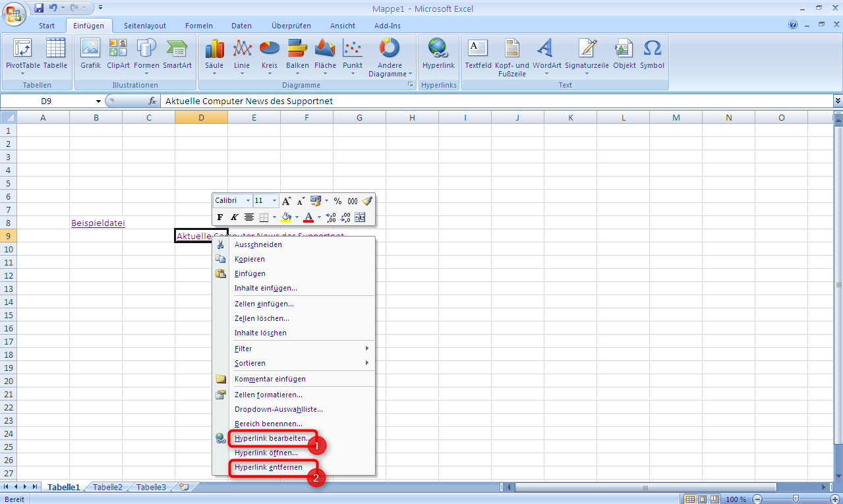The image size is (843, 504).
Task: Insert a SmartArt graphic
Action: [177, 54]
